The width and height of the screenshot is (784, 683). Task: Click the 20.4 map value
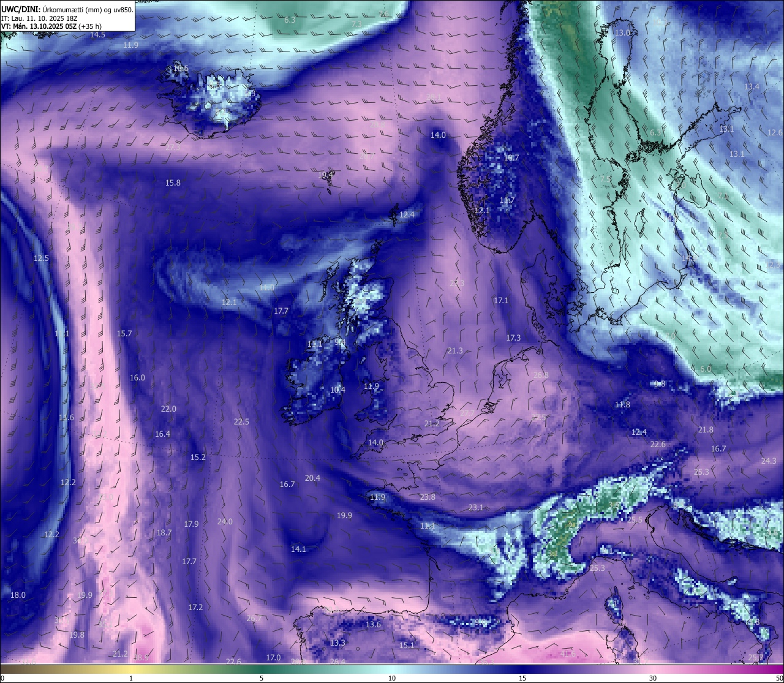312,478
